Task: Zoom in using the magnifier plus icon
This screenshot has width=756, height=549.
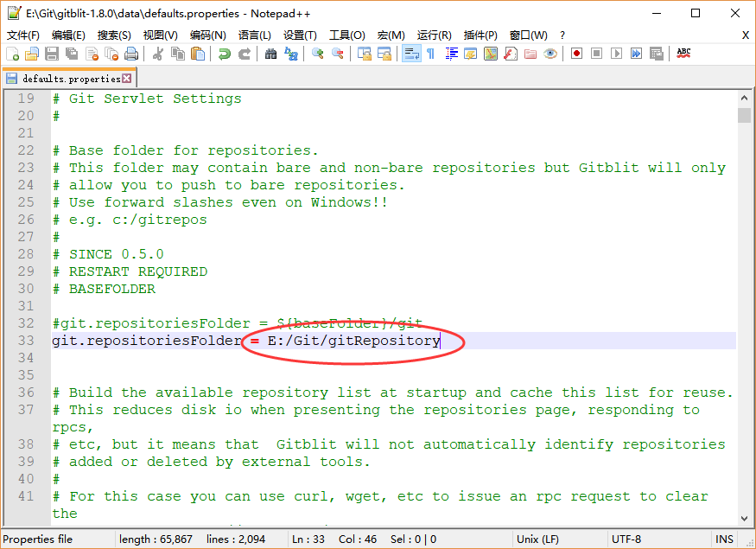Action: click(317, 54)
